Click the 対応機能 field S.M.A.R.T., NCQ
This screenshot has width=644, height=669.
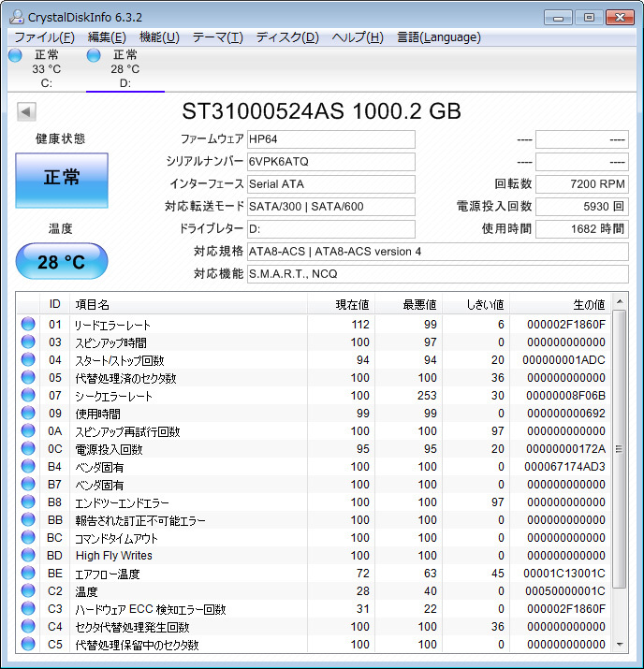pyautogui.click(x=438, y=274)
